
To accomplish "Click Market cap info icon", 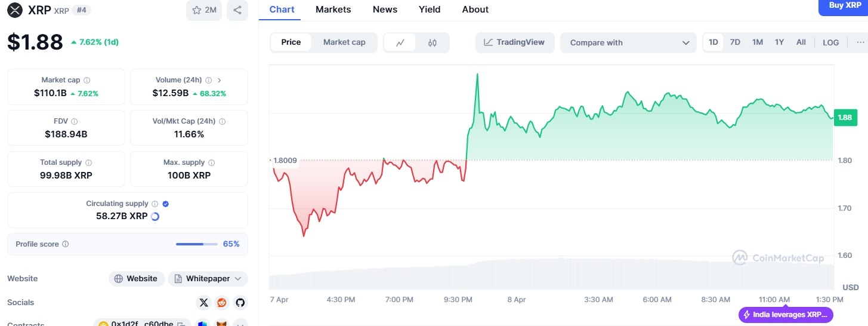I will [x=87, y=80].
